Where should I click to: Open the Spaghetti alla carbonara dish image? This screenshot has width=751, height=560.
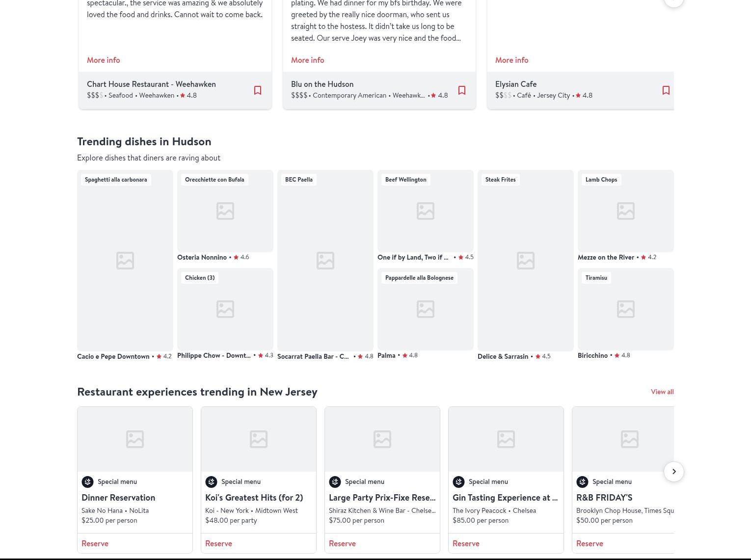[125, 260]
